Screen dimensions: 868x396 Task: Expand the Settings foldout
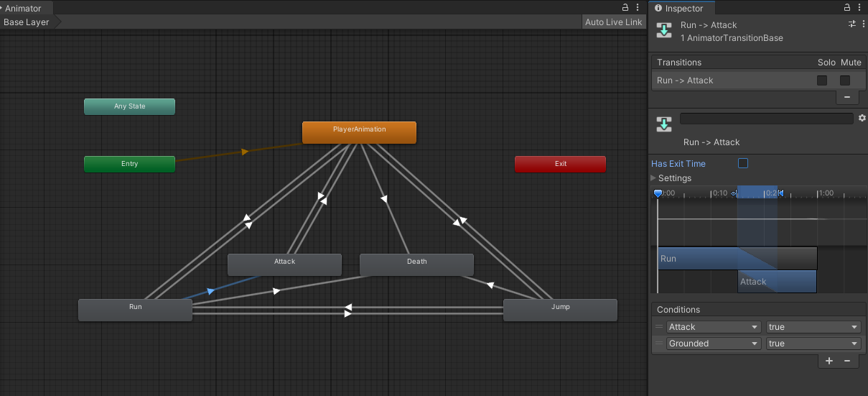(654, 178)
